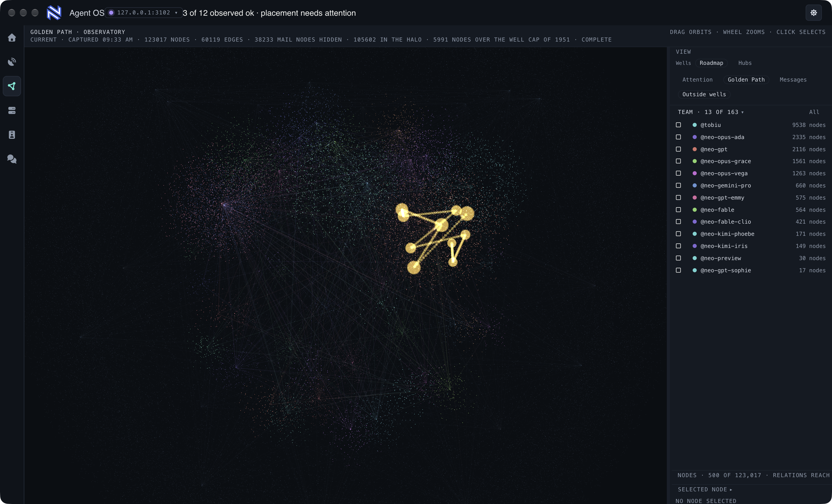Expand the Selected Node section
The image size is (832, 504).
705,490
